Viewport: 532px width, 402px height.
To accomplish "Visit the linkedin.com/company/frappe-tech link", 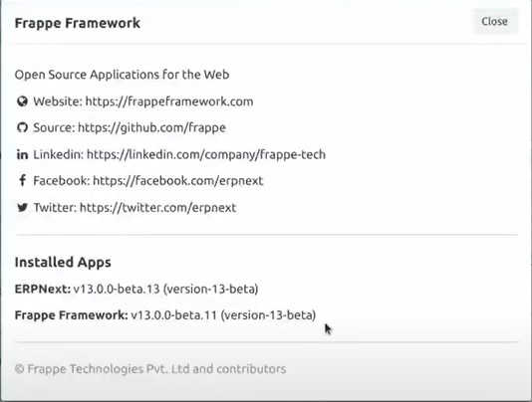I will point(206,154).
